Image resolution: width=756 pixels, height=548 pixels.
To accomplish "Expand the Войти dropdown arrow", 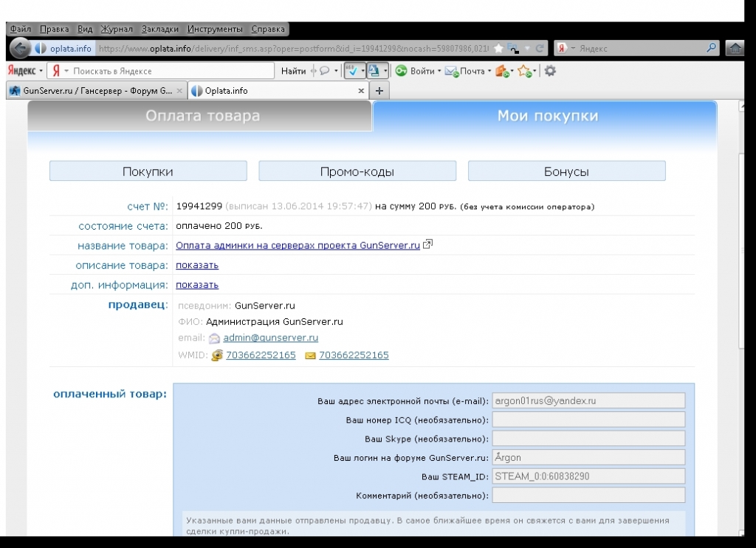I will (439, 71).
